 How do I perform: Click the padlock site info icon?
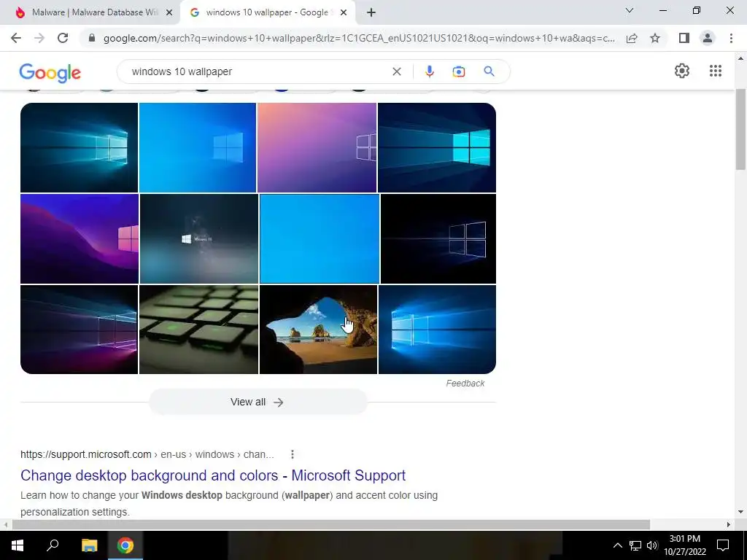point(92,38)
